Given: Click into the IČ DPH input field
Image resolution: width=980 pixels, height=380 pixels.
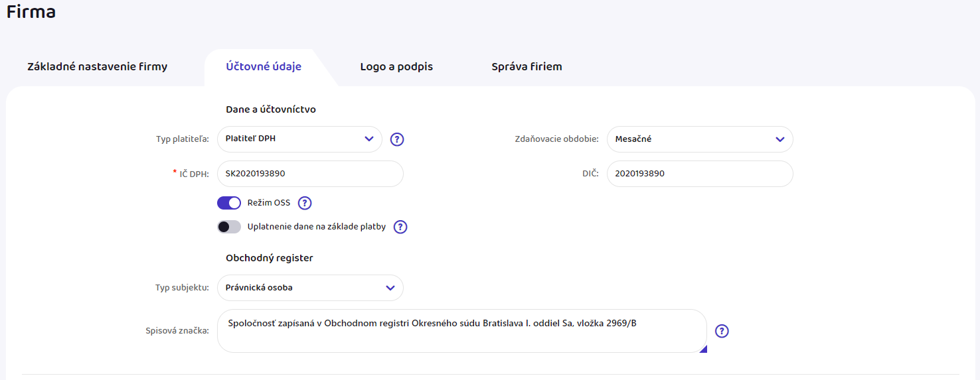Looking at the screenshot, I should tap(310, 174).
